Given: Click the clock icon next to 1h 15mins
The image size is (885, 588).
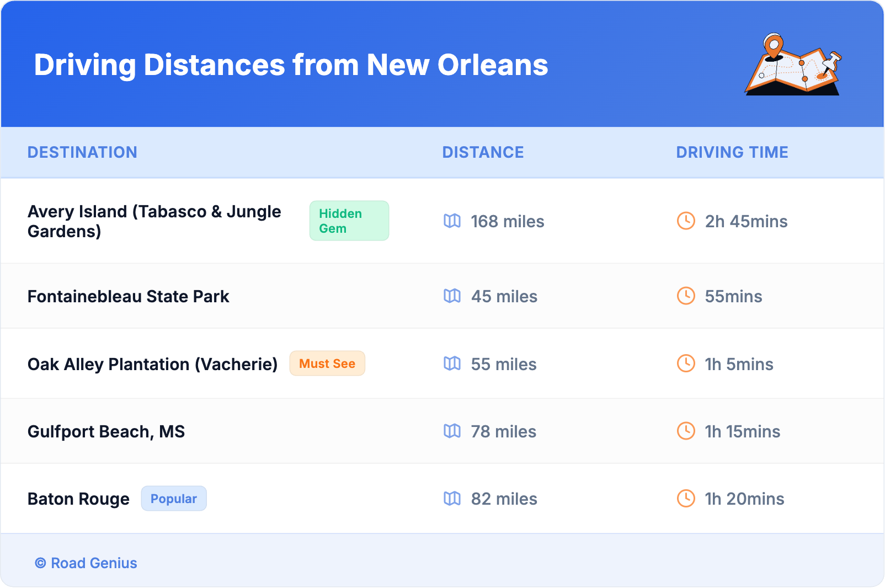Looking at the screenshot, I should coord(686,431).
